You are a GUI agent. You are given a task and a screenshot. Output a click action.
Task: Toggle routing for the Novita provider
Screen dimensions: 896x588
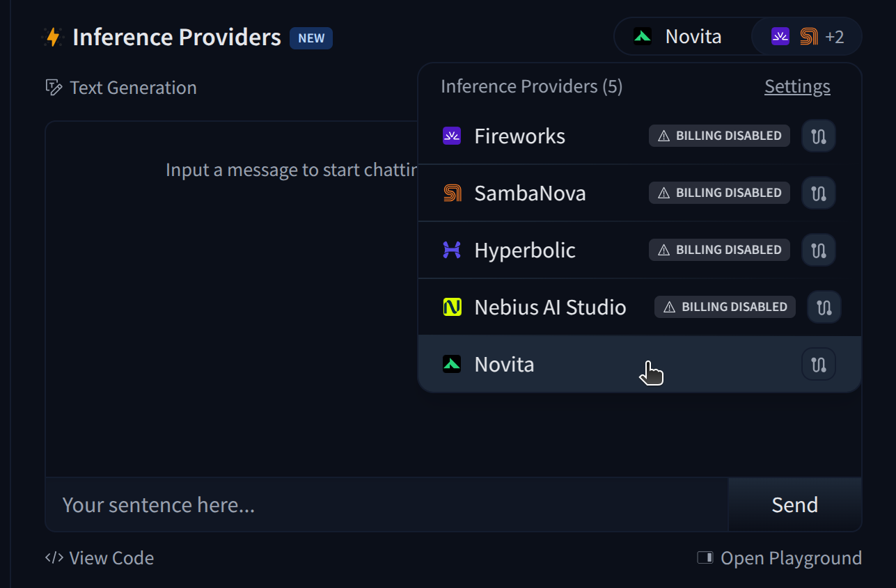coord(818,364)
